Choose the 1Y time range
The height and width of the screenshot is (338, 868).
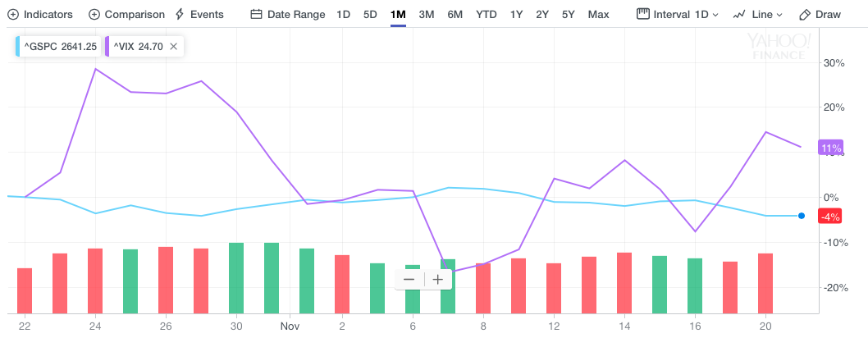516,15
